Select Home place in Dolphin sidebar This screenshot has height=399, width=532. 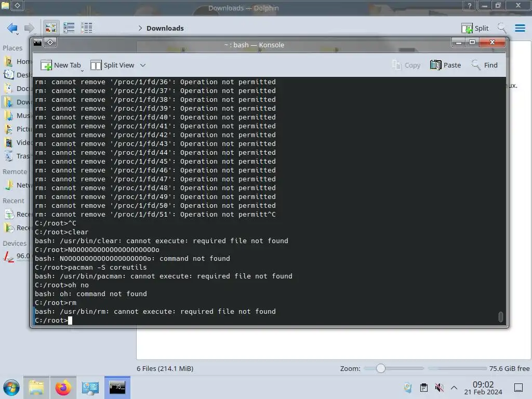point(17,61)
